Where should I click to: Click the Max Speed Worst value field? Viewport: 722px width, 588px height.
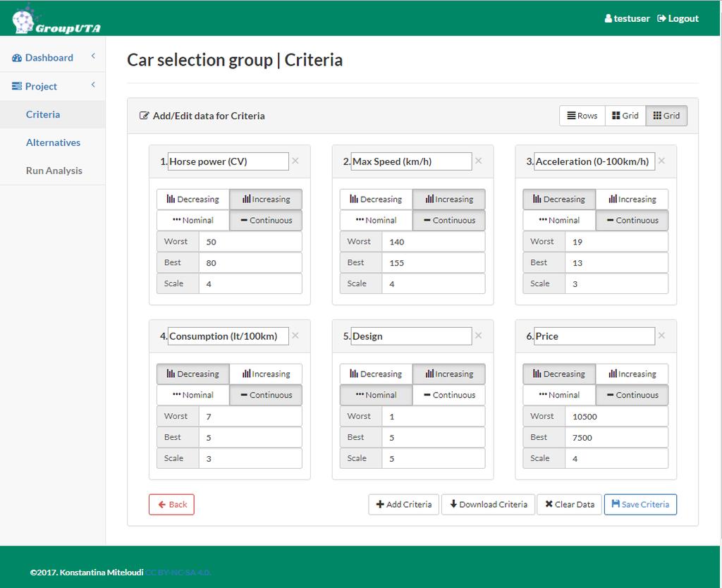pyautogui.click(x=434, y=241)
